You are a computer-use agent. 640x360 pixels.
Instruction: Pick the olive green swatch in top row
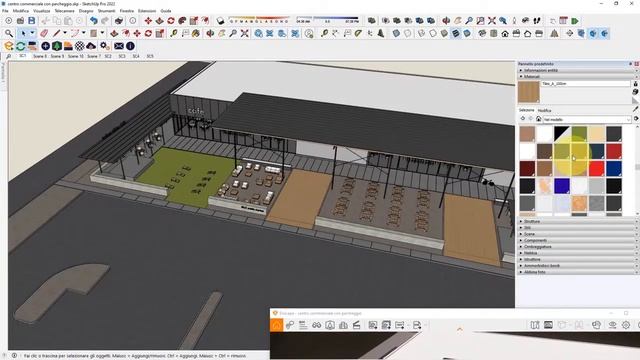(x=579, y=133)
